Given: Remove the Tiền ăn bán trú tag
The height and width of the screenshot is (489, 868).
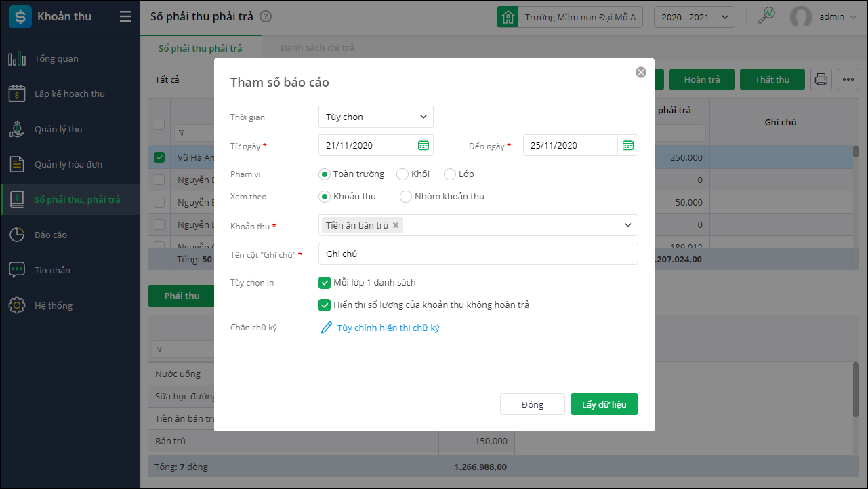Looking at the screenshot, I should coord(396,225).
